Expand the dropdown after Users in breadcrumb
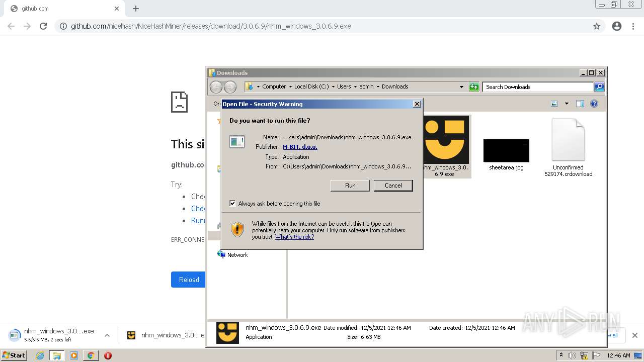The image size is (644, 362). [x=355, y=86]
